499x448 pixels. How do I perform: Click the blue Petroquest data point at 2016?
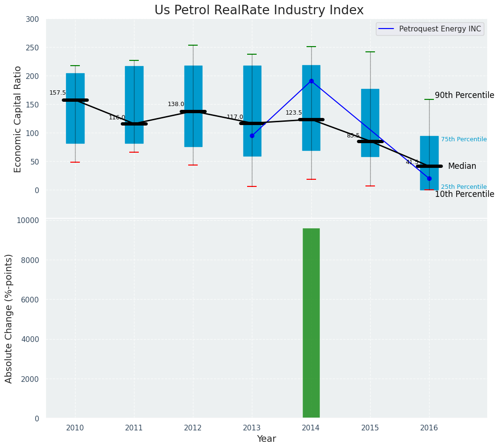429,178
